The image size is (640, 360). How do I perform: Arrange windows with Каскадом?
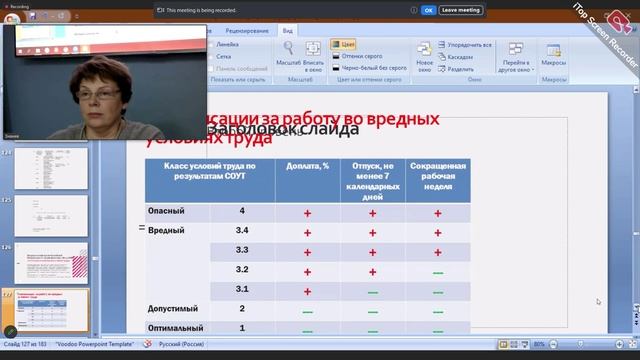(x=456, y=57)
